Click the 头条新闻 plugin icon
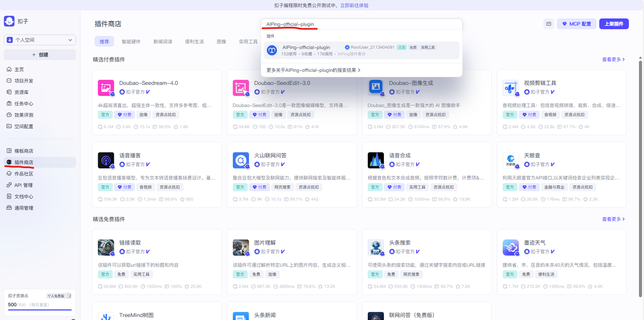Image resolution: width=644 pixels, height=320 pixels. tap(241, 316)
